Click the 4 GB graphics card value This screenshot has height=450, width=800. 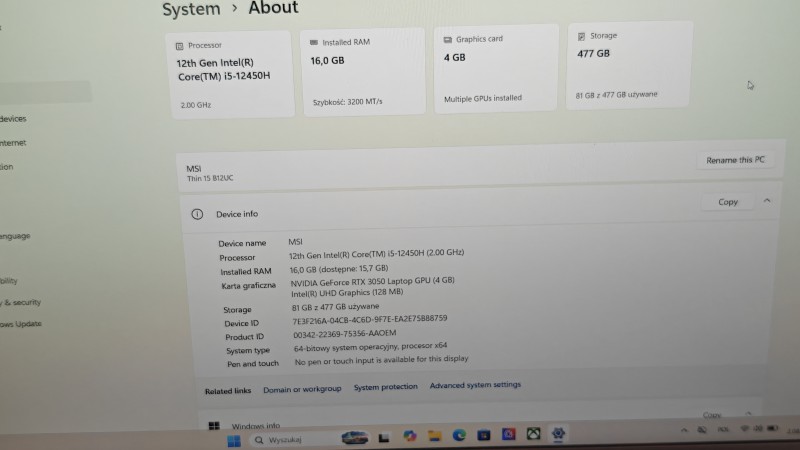(x=455, y=58)
